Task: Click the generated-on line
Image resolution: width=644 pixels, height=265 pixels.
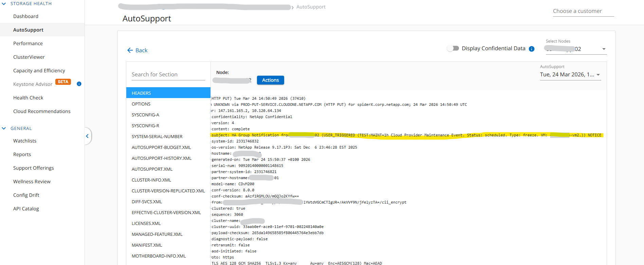Action: [261, 159]
